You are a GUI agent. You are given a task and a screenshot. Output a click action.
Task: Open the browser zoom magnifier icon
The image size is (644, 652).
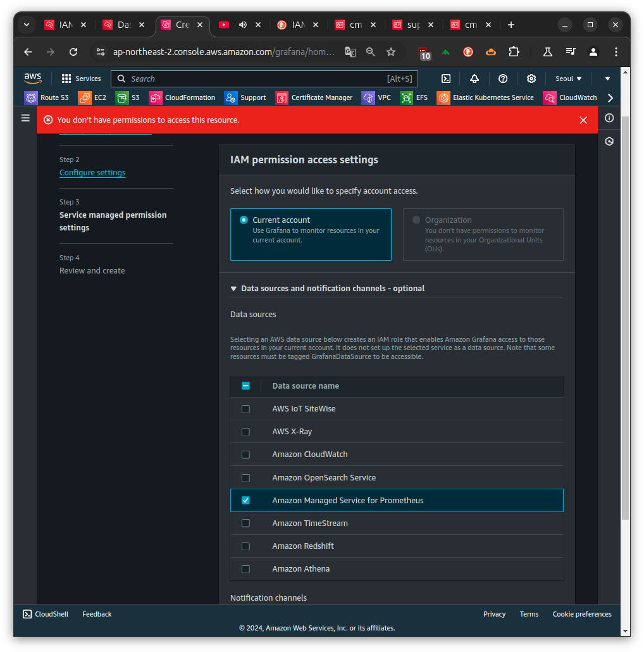coord(370,52)
